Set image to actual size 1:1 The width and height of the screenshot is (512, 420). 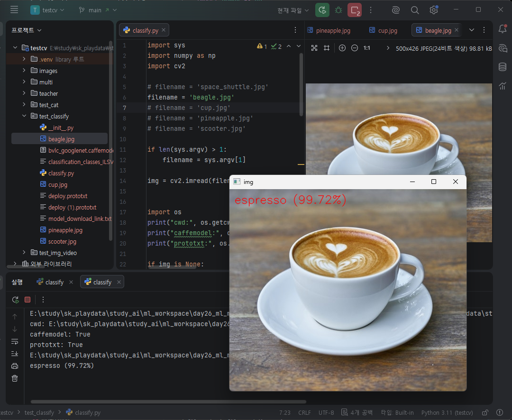click(x=366, y=48)
